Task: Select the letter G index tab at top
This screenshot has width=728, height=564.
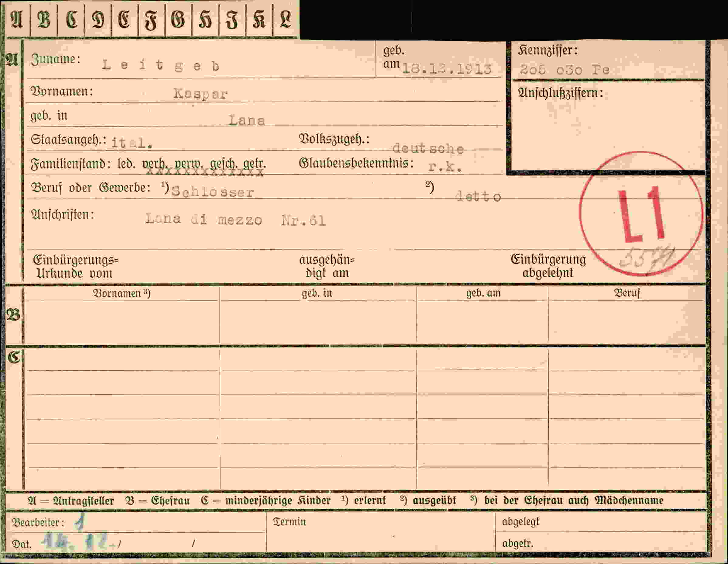Action: [x=178, y=19]
